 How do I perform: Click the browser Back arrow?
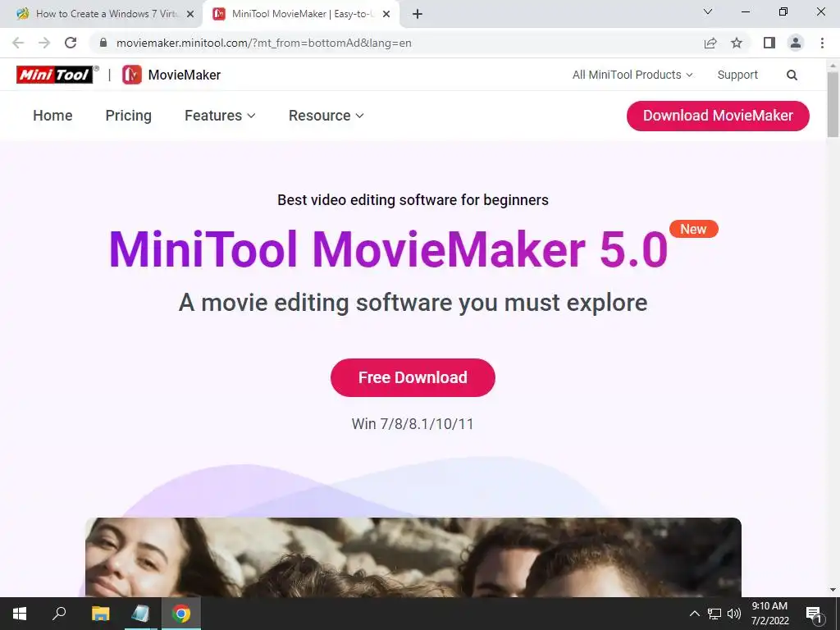18,43
